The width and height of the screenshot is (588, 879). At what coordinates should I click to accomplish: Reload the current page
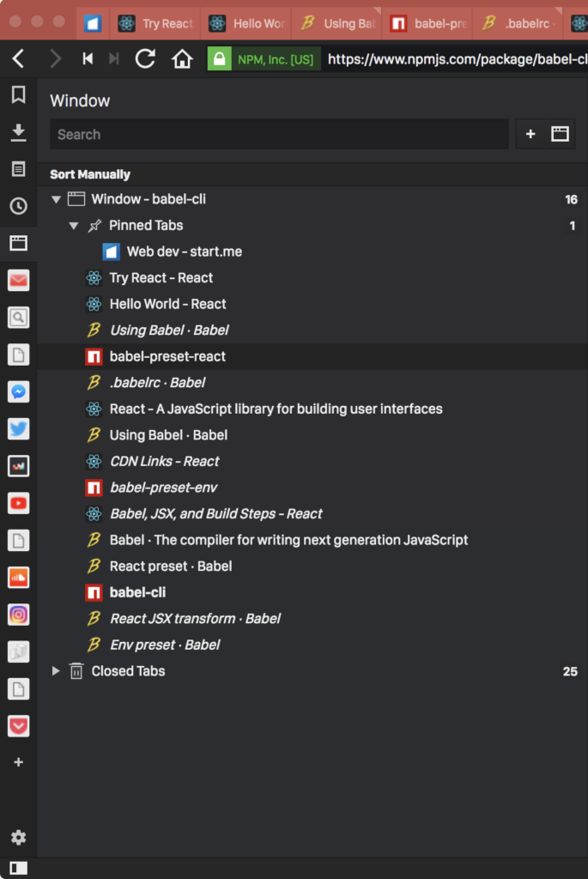pyautogui.click(x=145, y=58)
